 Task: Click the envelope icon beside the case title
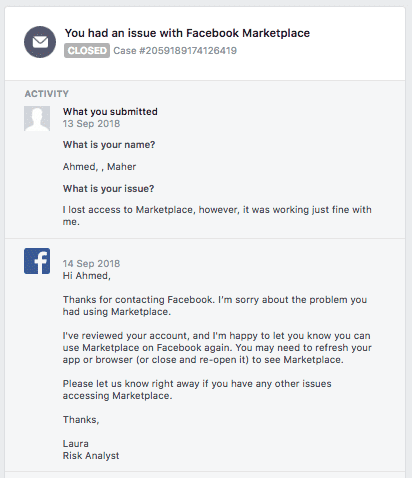[x=40, y=42]
